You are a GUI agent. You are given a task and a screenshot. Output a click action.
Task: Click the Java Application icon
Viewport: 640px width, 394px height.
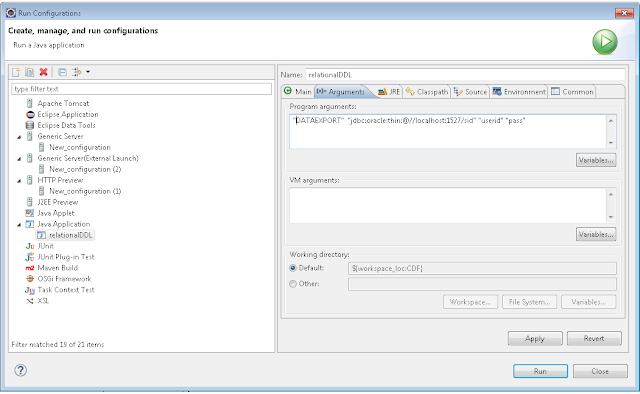(x=29, y=224)
